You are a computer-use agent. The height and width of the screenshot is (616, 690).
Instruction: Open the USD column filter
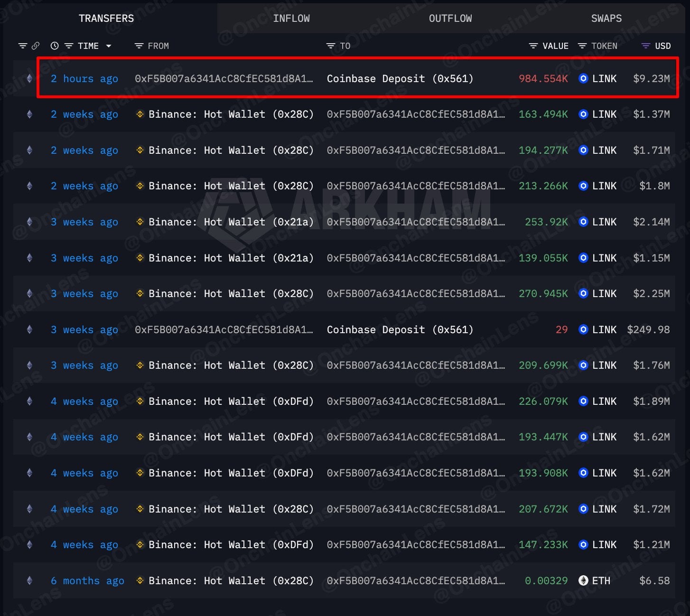[x=646, y=46]
